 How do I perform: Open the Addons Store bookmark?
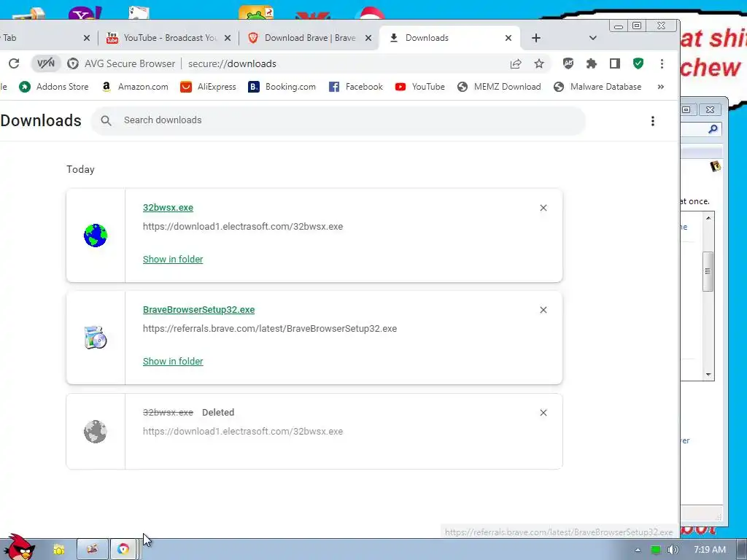pyautogui.click(x=54, y=87)
